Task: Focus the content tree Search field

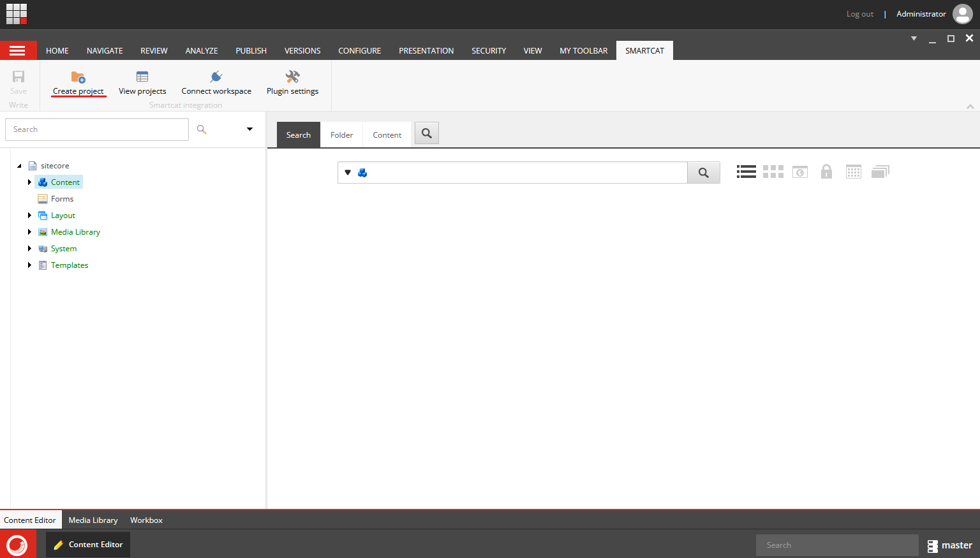Action: (x=97, y=129)
